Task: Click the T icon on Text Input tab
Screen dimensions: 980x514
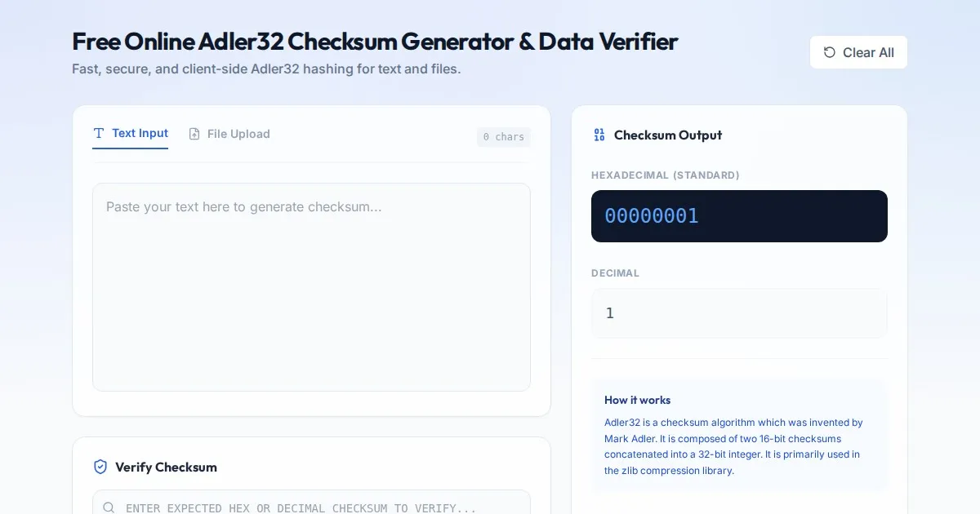Action: click(x=99, y=133)
